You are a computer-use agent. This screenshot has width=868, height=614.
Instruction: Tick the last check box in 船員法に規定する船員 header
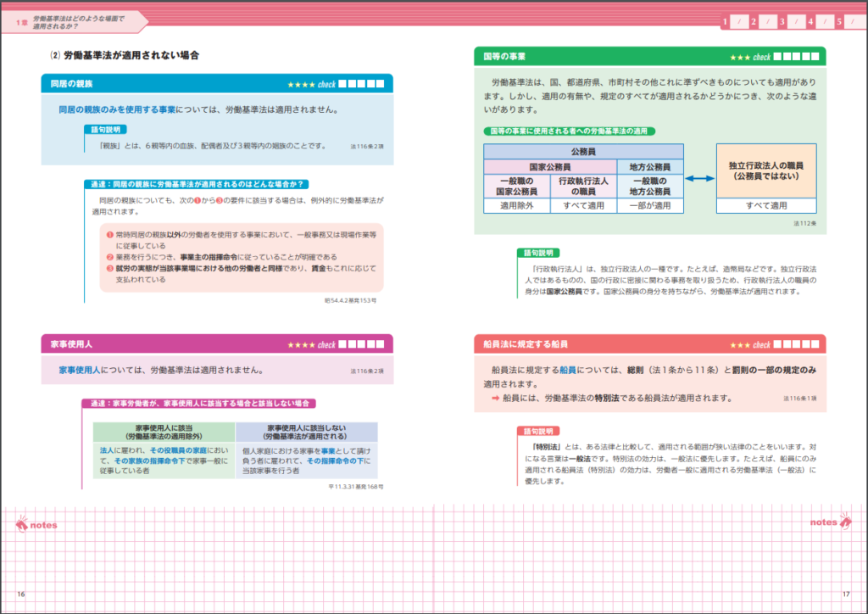pos(815,344)
